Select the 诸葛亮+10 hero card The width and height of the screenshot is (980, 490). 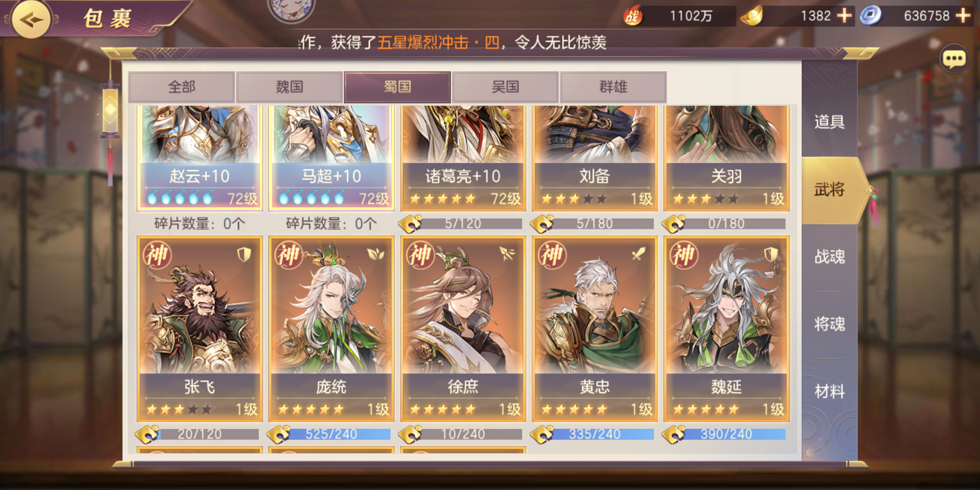click(463, 158)
